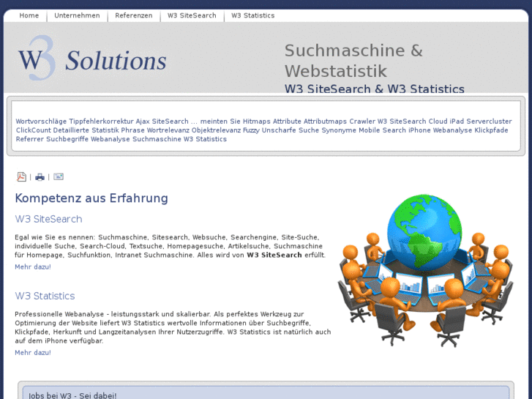Click the W3 Solutions logo
This screenshot has height=399, width=532.
click(x=92, y=58)
